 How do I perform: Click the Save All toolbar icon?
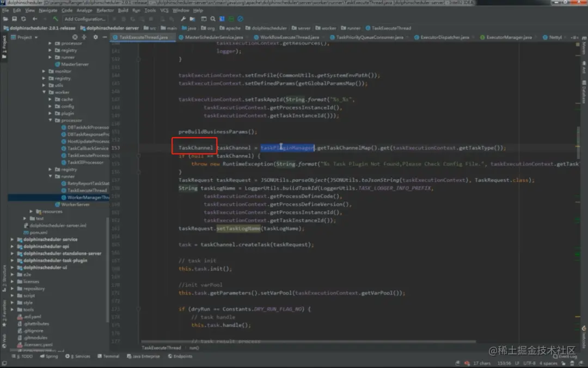(x=14, y=19)
